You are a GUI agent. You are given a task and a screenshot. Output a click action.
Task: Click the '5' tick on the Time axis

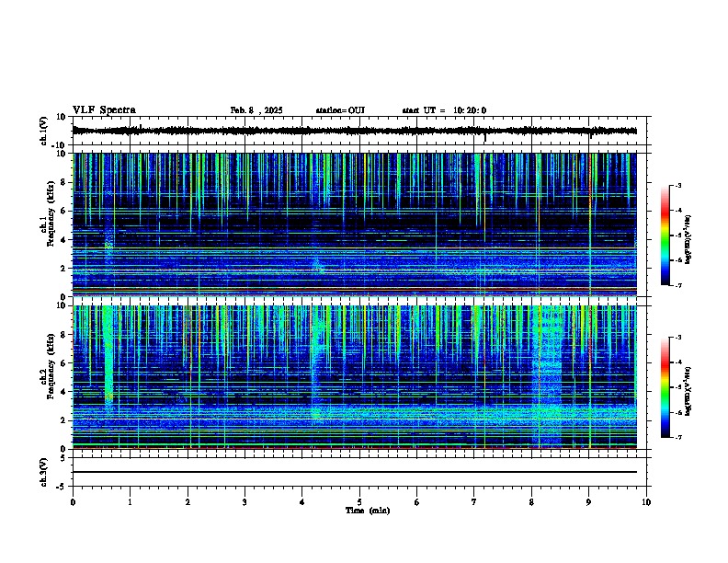tap(359, 501)
